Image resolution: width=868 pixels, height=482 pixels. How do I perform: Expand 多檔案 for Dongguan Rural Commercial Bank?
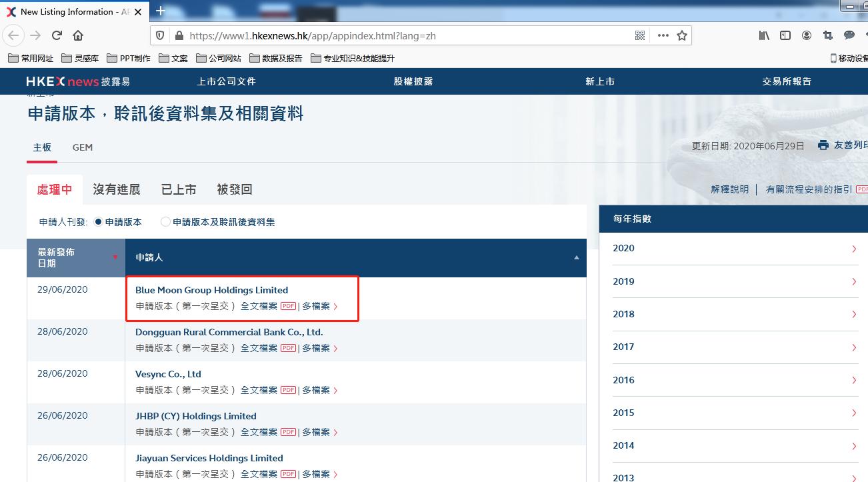point(320,348)
